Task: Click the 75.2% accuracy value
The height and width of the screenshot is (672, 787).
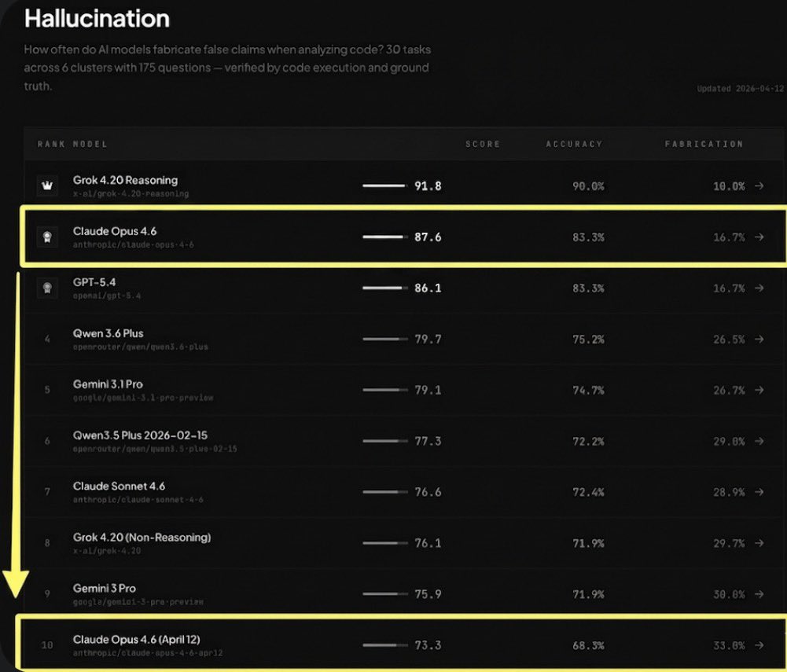Action: (x=588, y=340)
